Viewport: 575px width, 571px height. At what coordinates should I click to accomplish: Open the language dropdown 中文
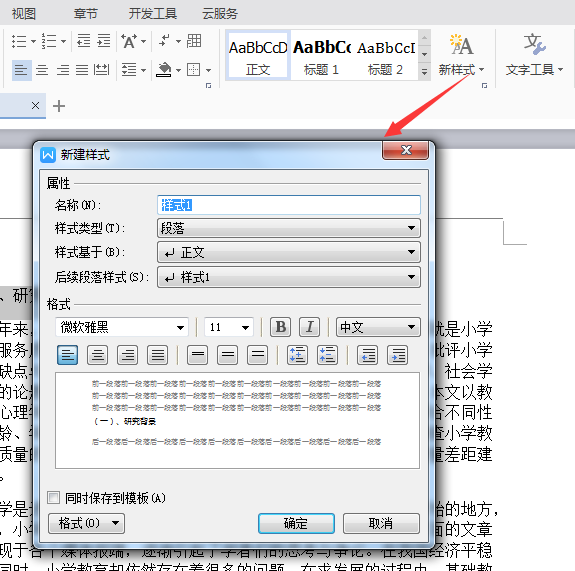point(378,327)
